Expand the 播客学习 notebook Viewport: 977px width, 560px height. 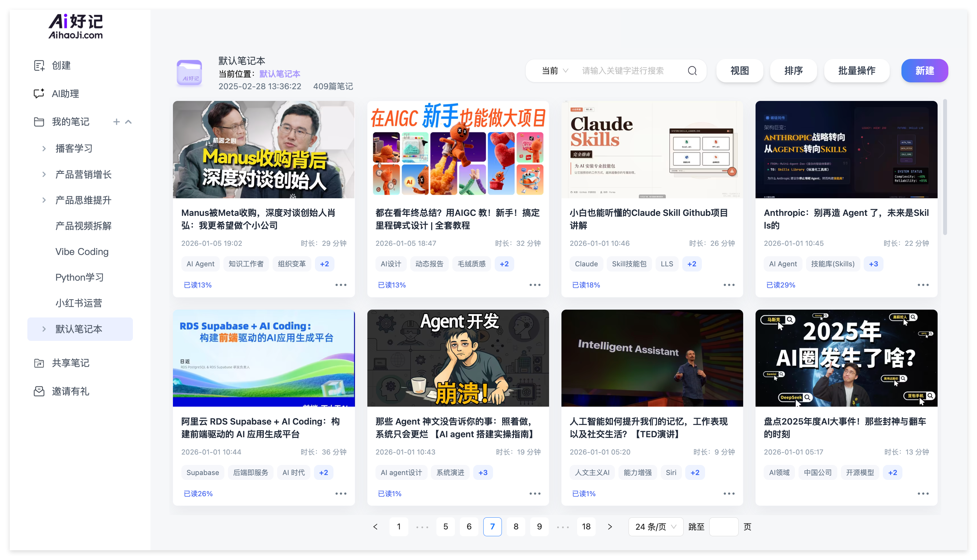tap(44, 148)
